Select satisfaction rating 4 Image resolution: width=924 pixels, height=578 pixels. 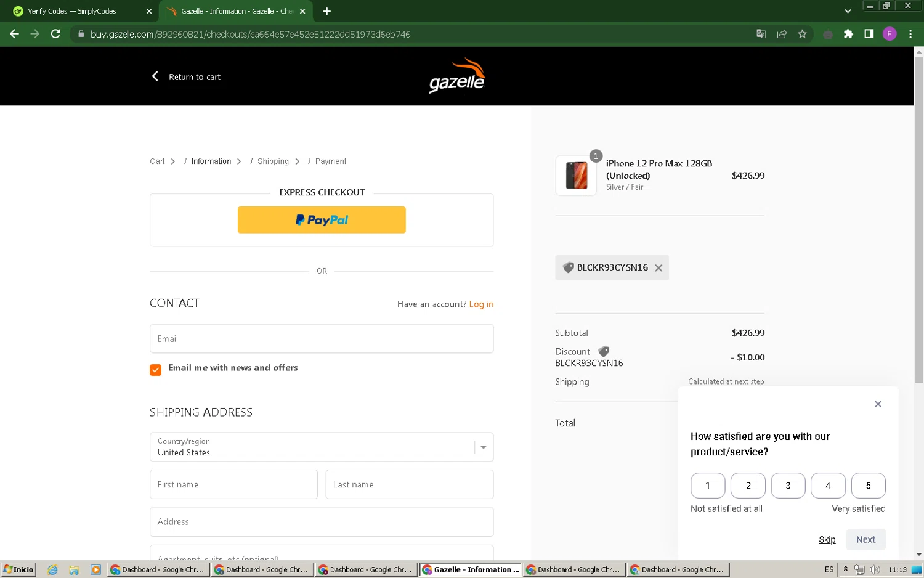point(828,486)
